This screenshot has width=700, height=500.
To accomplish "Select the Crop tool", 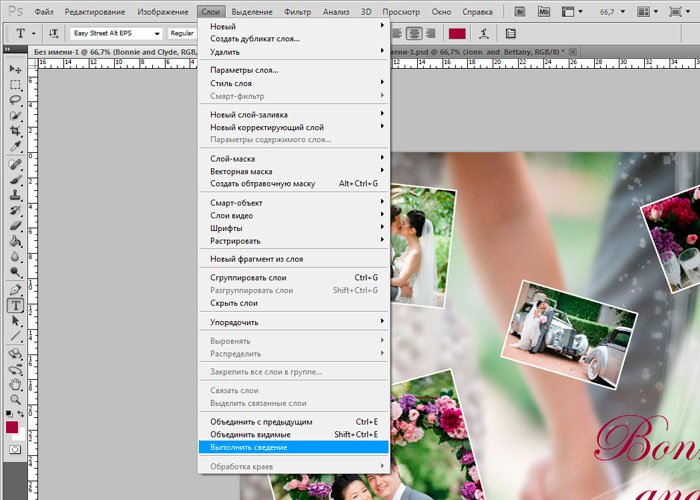I will pos(16,131).
